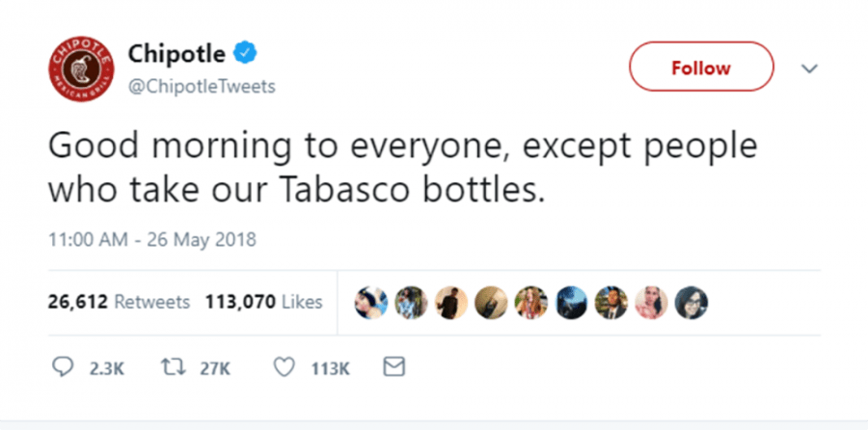Click the reply speech bubble icon
Viewport: 868px width, 430px height.
click(x=62, y=367)
